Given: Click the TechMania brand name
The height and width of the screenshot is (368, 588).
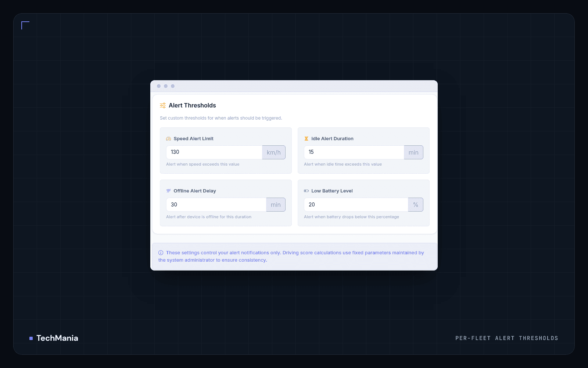Looking at the screenshot, I should pos(57,338).
